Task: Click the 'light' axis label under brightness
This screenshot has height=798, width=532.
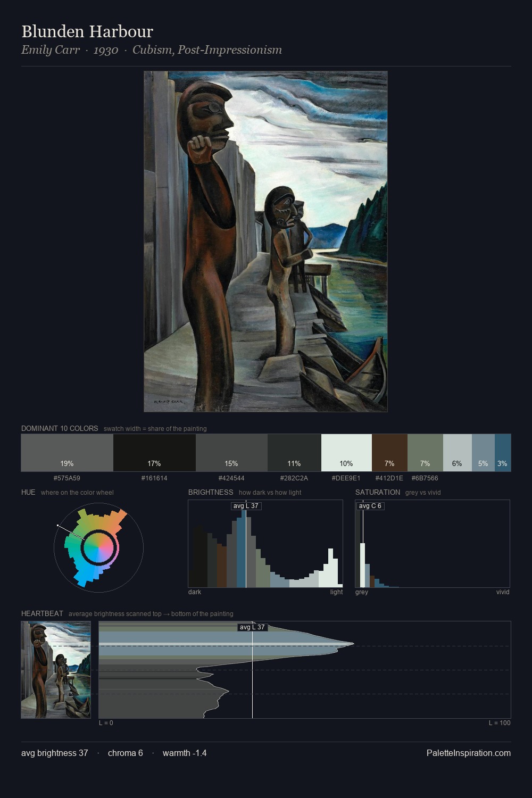Action: pyautogui.click(x=336, y=592)
